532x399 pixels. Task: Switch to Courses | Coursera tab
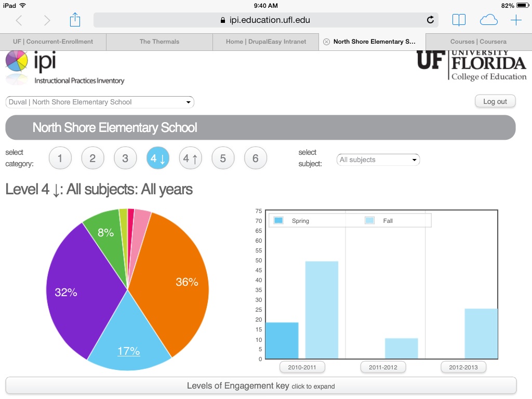(x=478, y=42)
